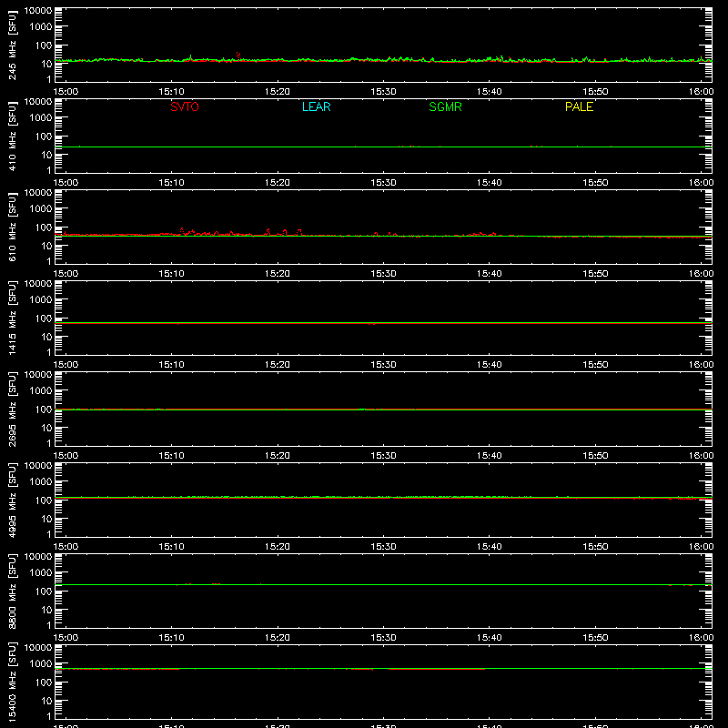
Task: Select the 410 MHz [SFU] axis title
Action: pyautogui.click(x=12, y=136)
